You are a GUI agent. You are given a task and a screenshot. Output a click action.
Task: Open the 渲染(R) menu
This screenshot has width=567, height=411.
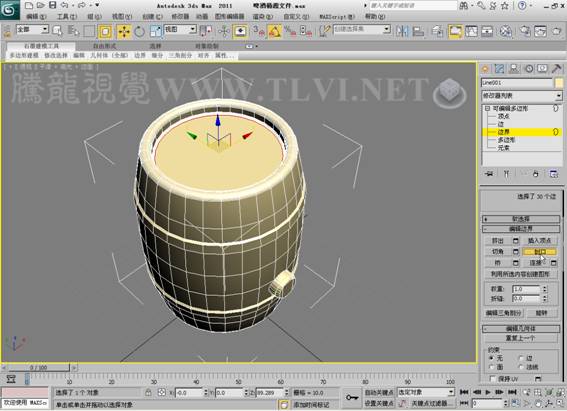[263, 17]
